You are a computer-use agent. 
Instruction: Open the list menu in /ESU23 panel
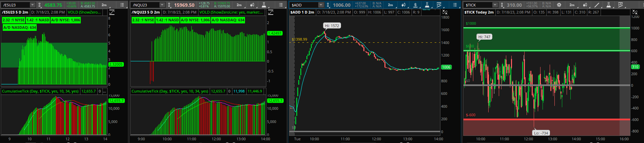[122, 5]
